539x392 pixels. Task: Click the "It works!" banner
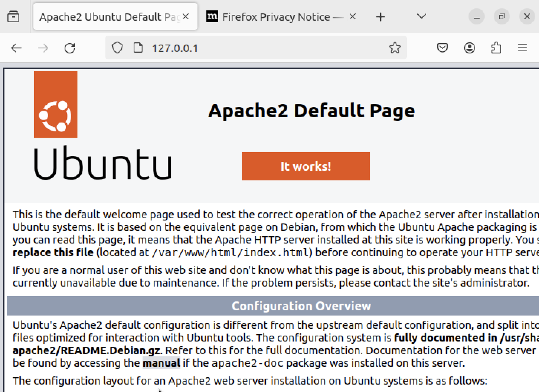[x=306, y=166]
